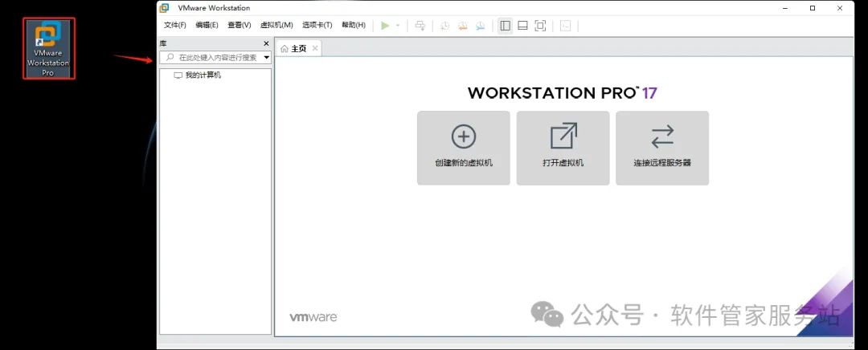Click the console view toolbar icon
This screenshot has width=868, height=350.
565,26
